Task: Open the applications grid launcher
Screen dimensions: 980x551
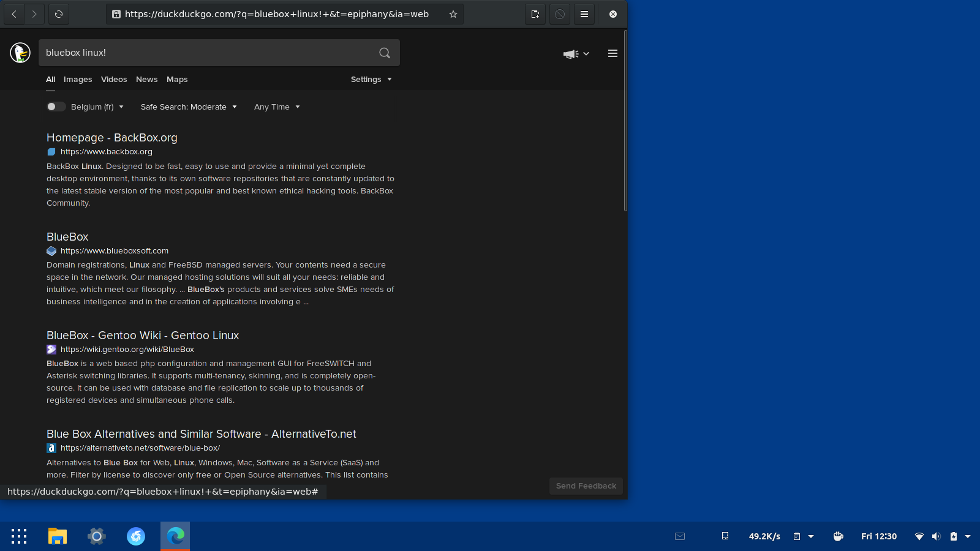Action: pos(19,536)
